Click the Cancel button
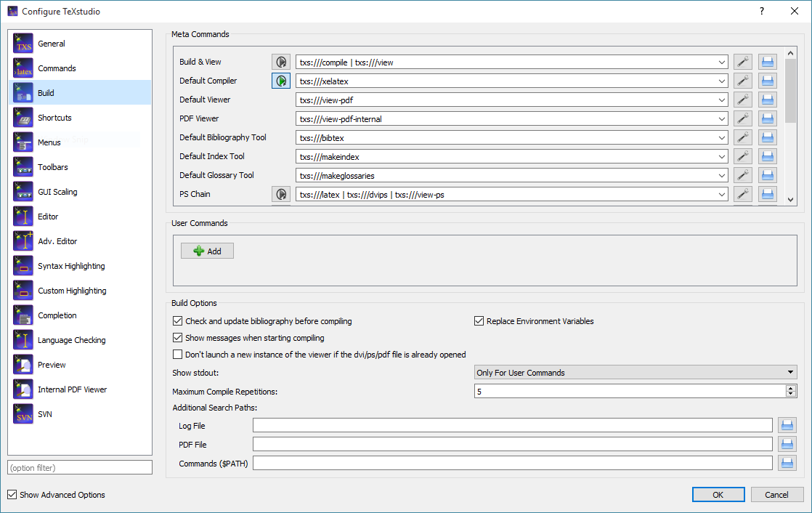Image resolution: width=812 pixels, height=513 pixels. pos(777,495)
